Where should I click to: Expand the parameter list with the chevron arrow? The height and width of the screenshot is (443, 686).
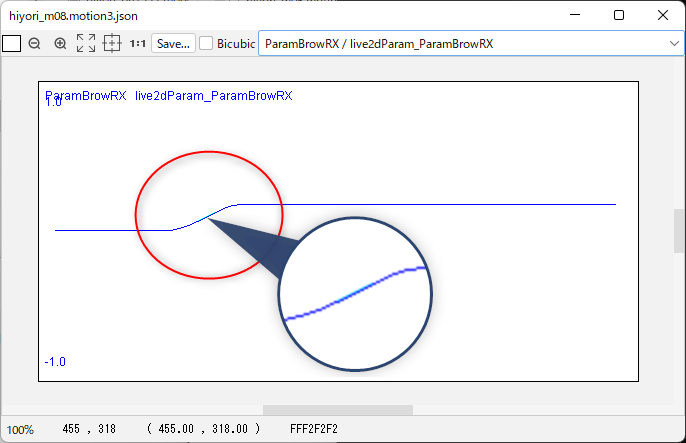pyautogui.click(x=674, y=44)
